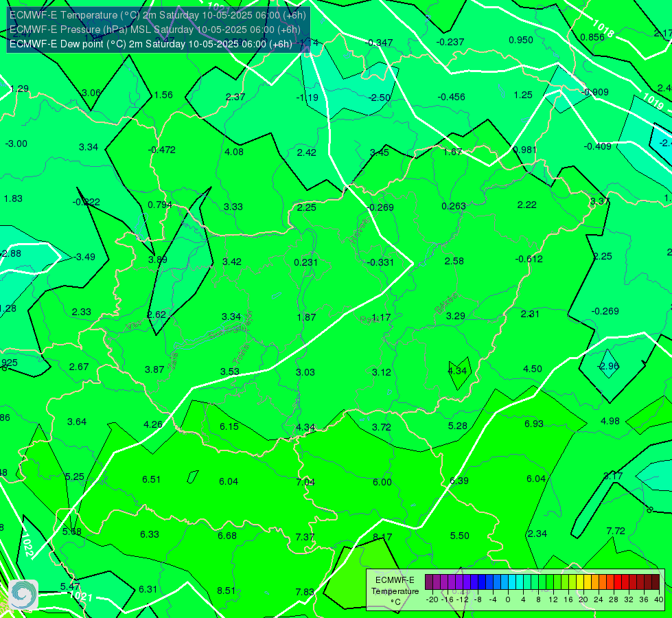Image resolution: width=672 pixels, height=618 pixels.
Task: Click the Heves county label
Action: coord(359,231)
